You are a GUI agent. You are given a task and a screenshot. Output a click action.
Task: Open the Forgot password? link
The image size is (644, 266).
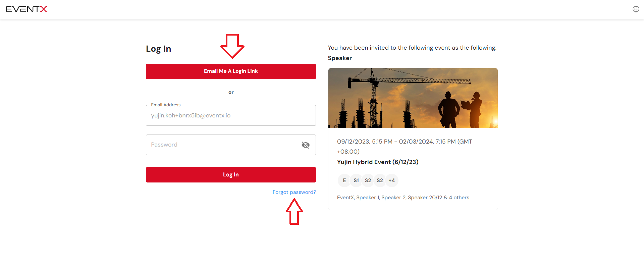coord(294,192)
